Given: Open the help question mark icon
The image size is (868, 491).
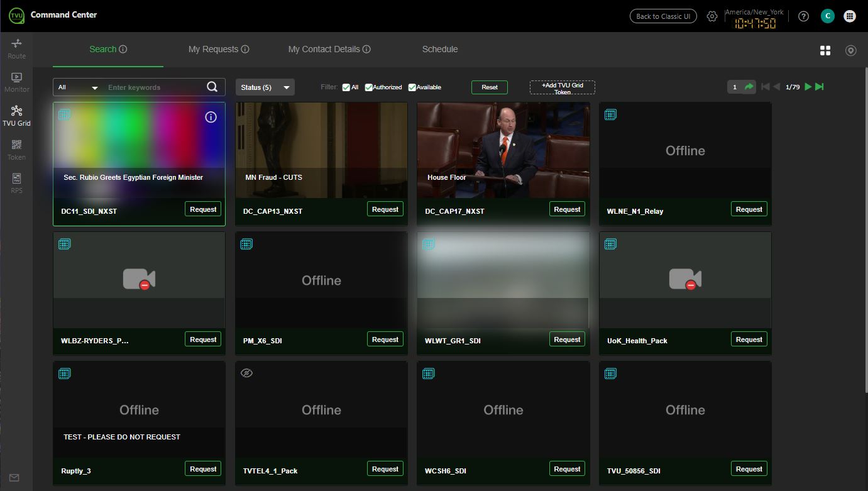Looking at the screenshot, I should (803, 16).
